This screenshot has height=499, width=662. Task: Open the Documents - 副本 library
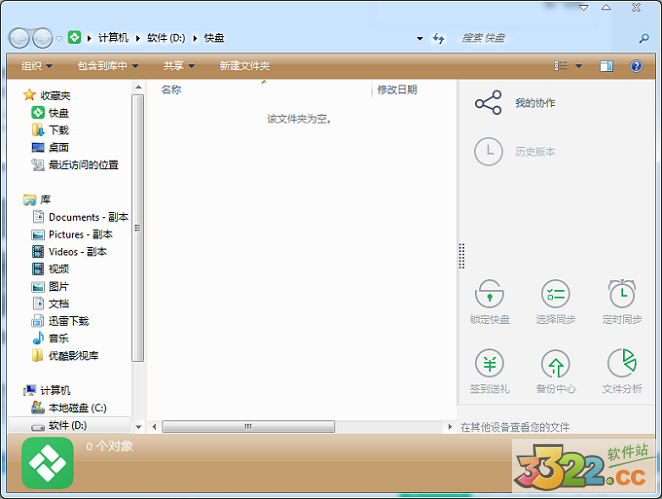[x=80, y=217]
